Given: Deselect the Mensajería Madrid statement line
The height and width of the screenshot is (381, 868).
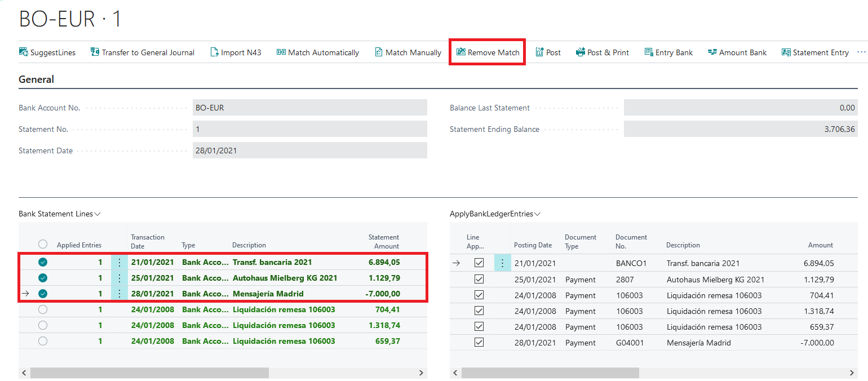Looking at the screenshot, I should pos(43,294).
